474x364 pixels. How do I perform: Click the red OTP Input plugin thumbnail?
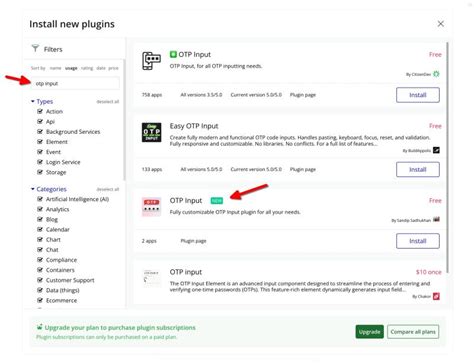tap(152, 207)
